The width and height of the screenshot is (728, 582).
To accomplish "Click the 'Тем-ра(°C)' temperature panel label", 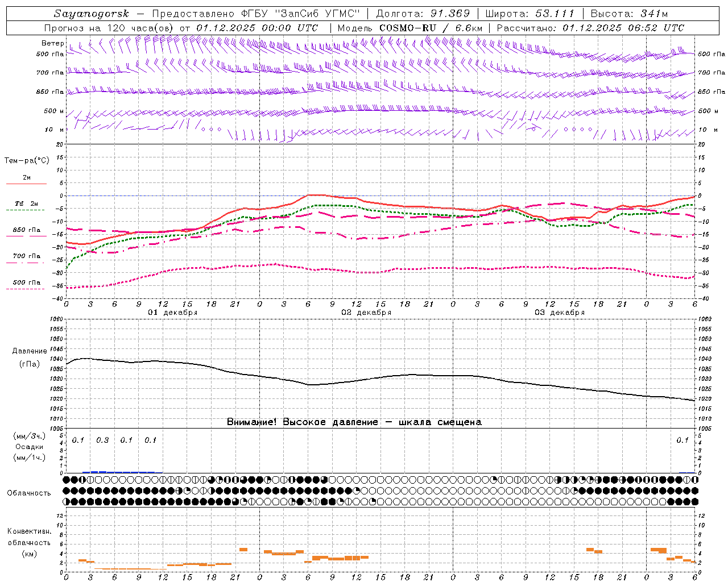I will click(27, 161).
